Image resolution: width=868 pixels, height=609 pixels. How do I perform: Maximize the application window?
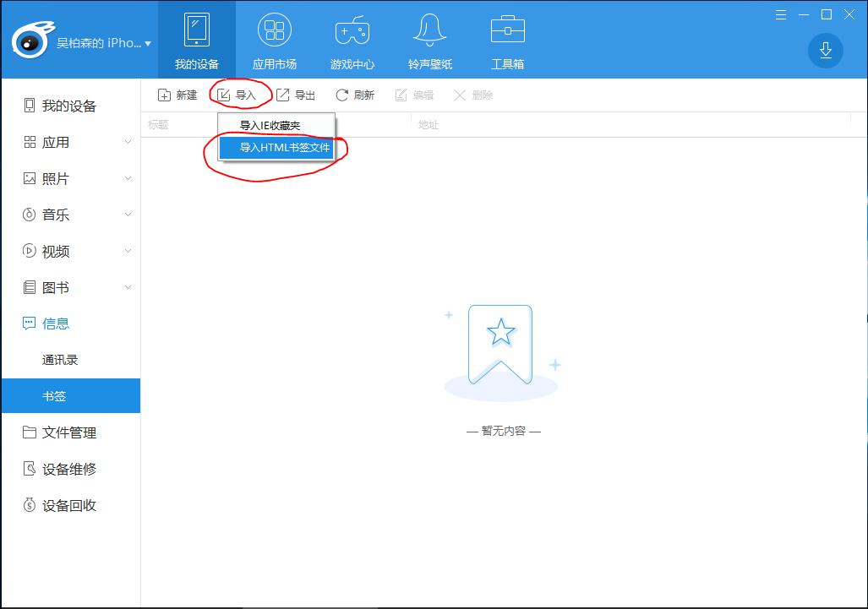827,15
